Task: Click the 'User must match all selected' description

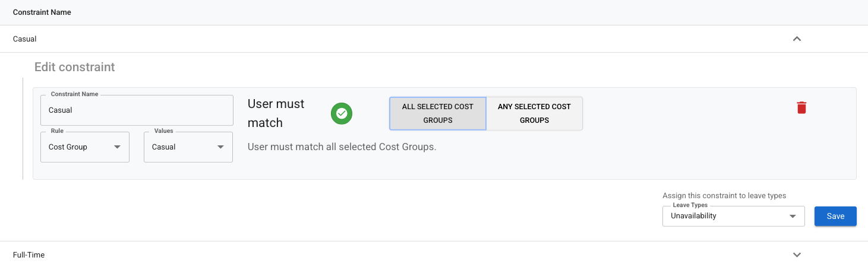Action: [342, 147]
